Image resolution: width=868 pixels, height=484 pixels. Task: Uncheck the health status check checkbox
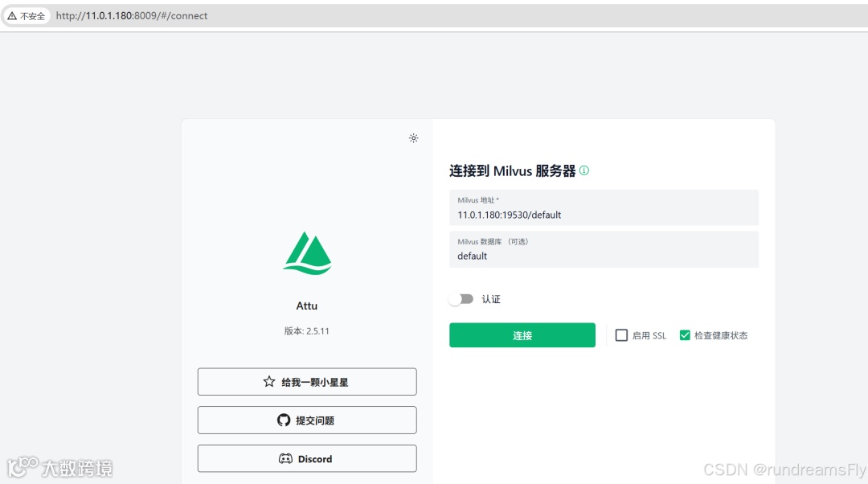tap(685, 335)
